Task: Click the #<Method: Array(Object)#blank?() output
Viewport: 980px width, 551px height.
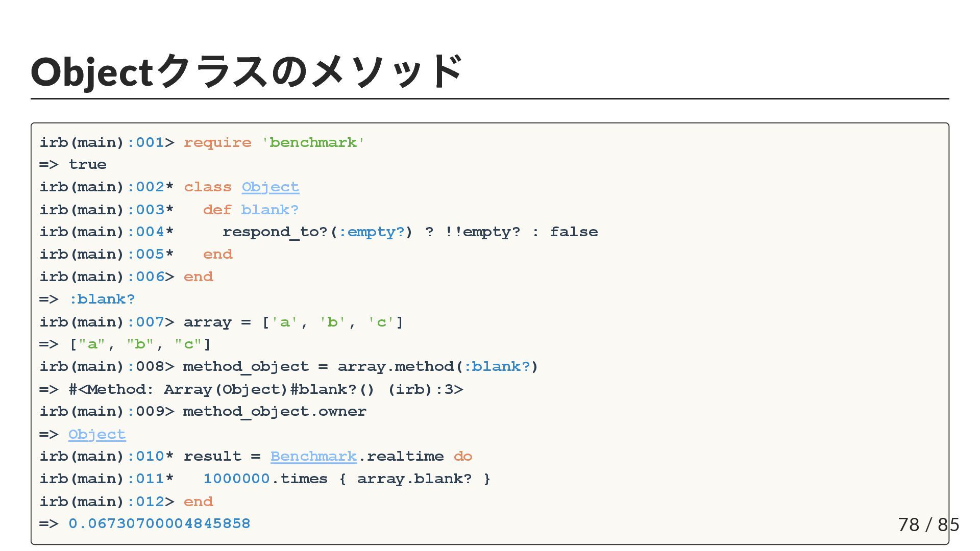Action: [x=265, y=390]
